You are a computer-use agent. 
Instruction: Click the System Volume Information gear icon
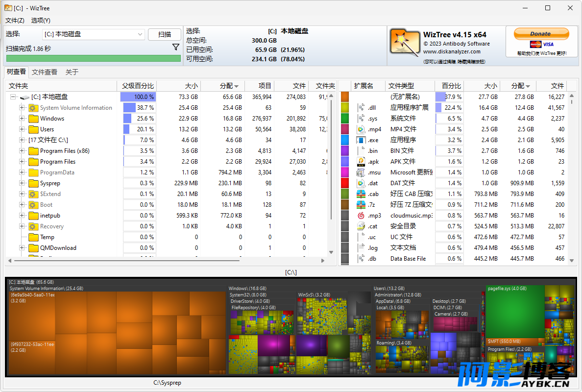pyautogui.click(x=33, y=108)
